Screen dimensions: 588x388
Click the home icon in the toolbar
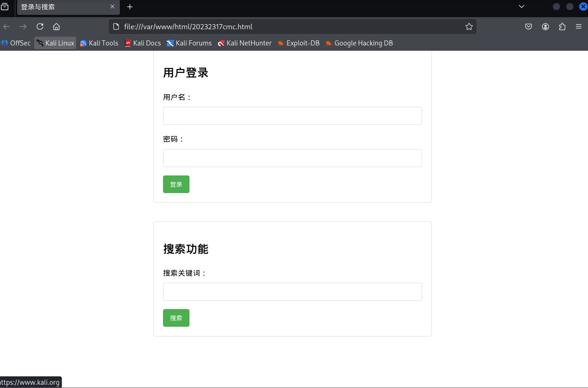click(x=57, y=26)
